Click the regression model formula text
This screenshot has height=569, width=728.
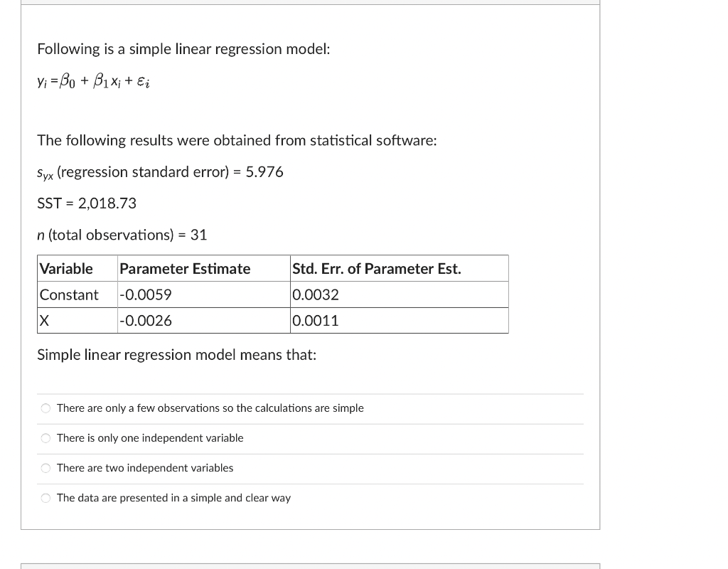(x=94, y=80)
